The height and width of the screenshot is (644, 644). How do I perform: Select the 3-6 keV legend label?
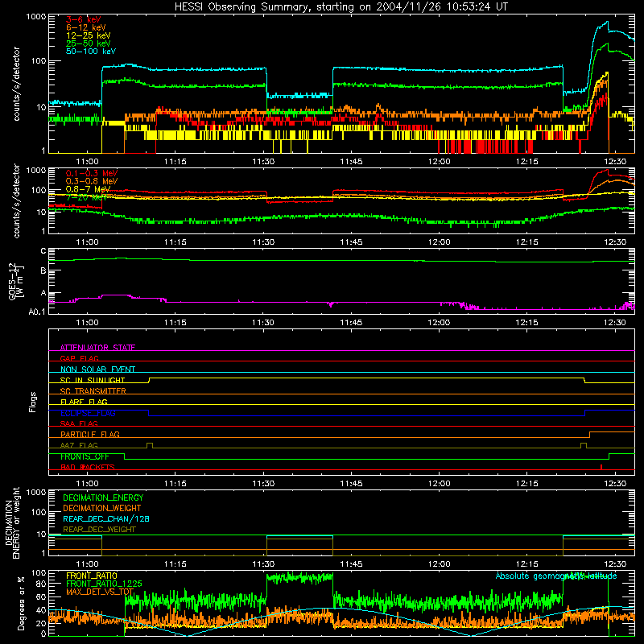click(x=84, y=19)
